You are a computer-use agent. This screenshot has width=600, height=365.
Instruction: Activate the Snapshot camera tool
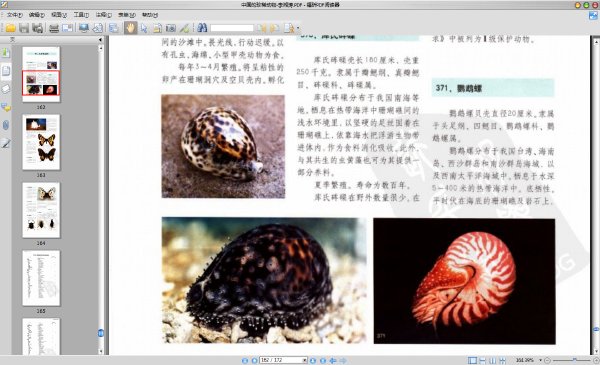click(171, 28)
